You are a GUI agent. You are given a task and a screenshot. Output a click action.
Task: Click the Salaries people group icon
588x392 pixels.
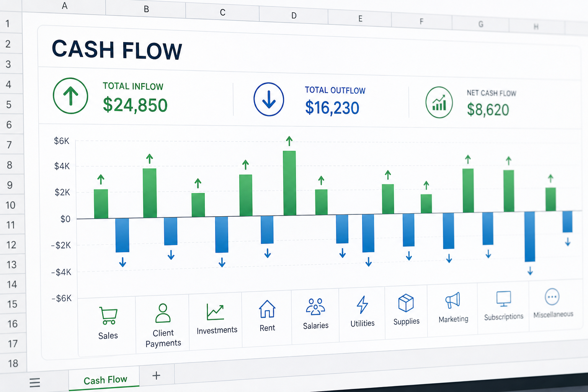(315, 307)
